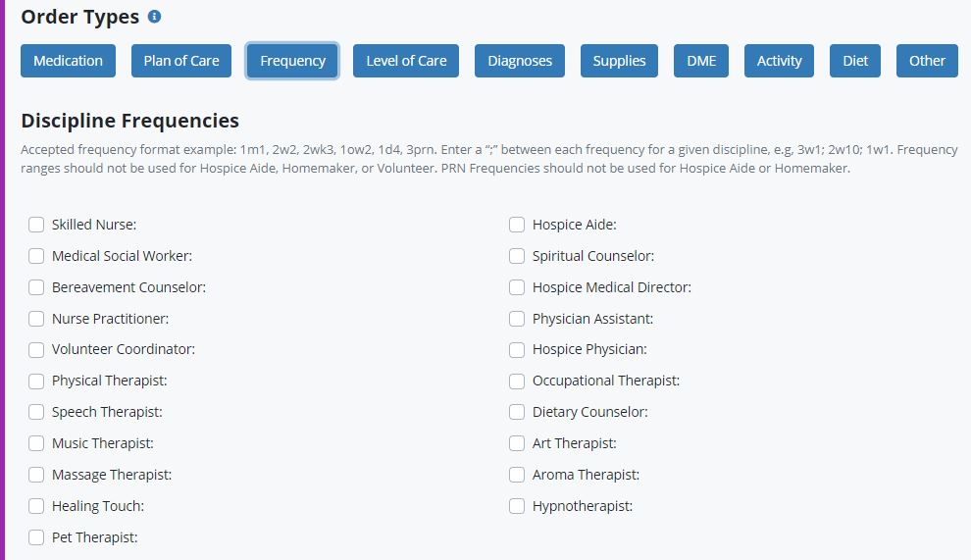The image size is (971, 560).
Task: Choose the Diet order type
Action: (855, 61)
